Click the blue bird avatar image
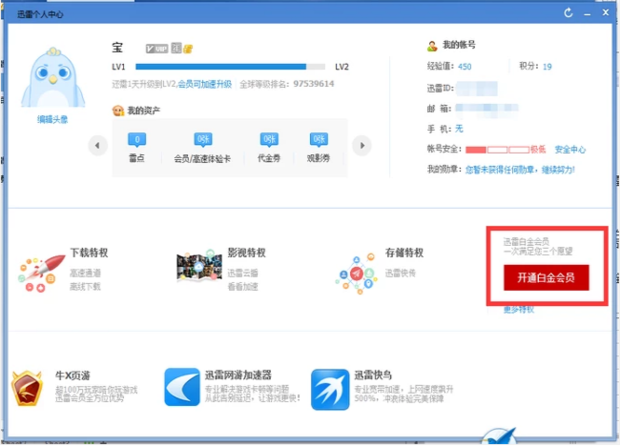This screenshot has width=620, height=446. click(x=53, y=77)
